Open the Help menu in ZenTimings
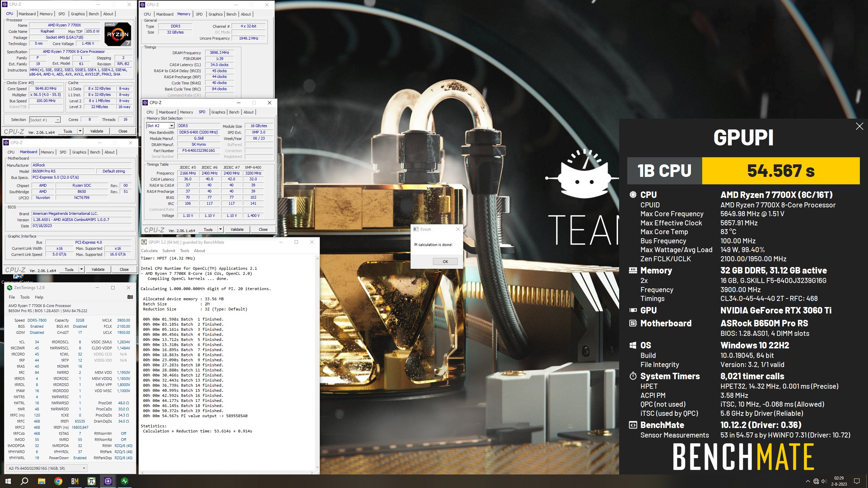Screen dimensions: 868x488 coord(39,297)
